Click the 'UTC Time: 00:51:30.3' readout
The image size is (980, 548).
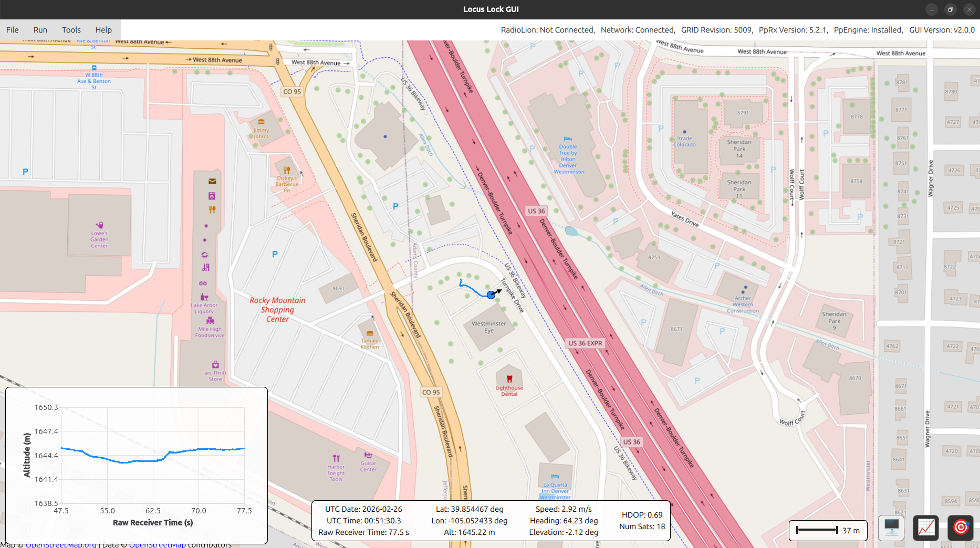[363, 521]
